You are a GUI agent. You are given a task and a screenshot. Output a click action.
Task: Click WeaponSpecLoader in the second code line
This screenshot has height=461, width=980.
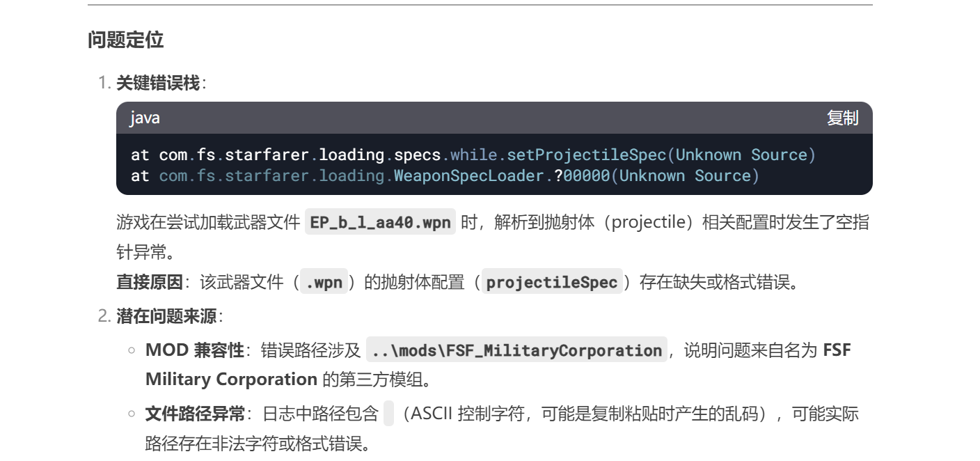[x=468, y=175]
